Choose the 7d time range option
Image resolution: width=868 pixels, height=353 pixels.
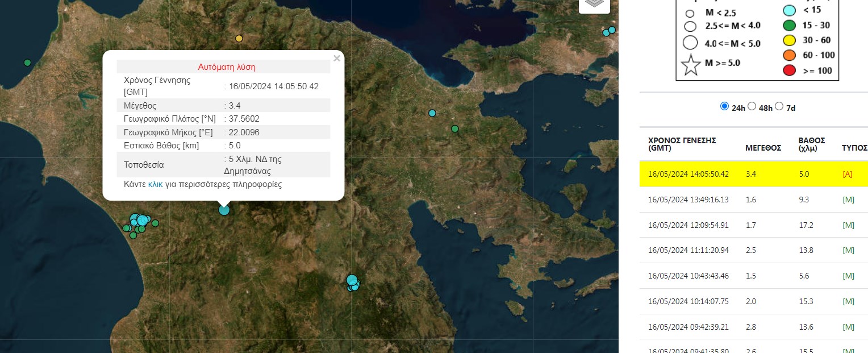click(x=779, y=106)
